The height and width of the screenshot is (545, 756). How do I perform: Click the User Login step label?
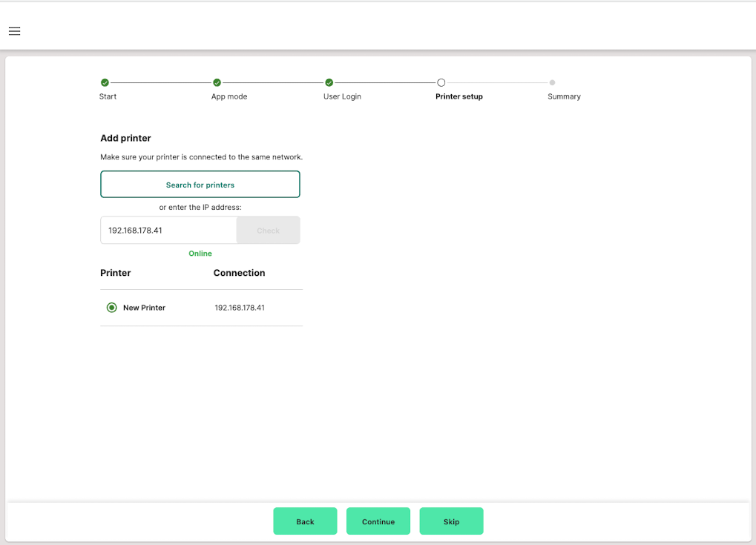coord(342,97)
